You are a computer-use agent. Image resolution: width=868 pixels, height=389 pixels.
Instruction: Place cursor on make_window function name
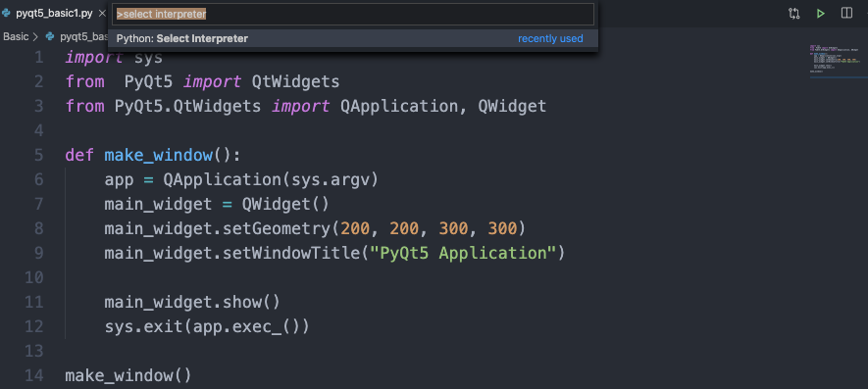tap(158, 155)
